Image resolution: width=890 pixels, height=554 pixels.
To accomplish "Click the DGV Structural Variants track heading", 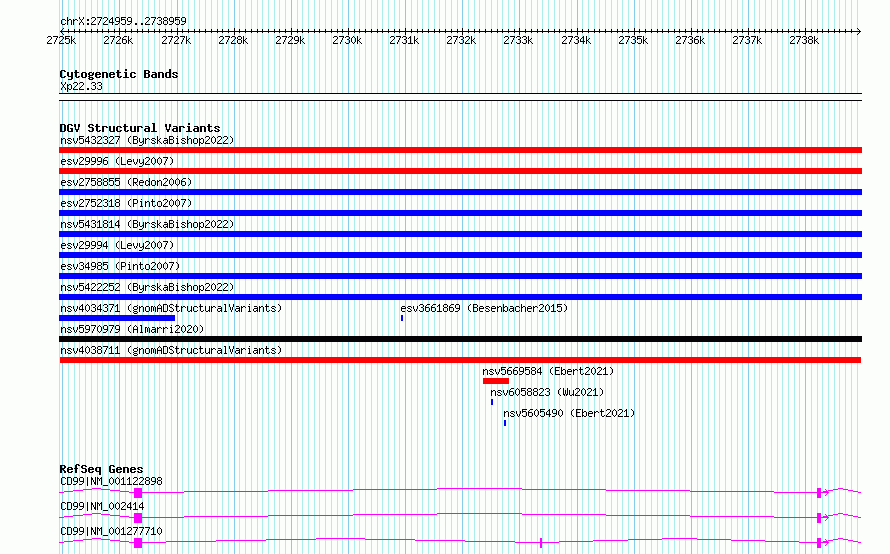I will coord(140,128).
